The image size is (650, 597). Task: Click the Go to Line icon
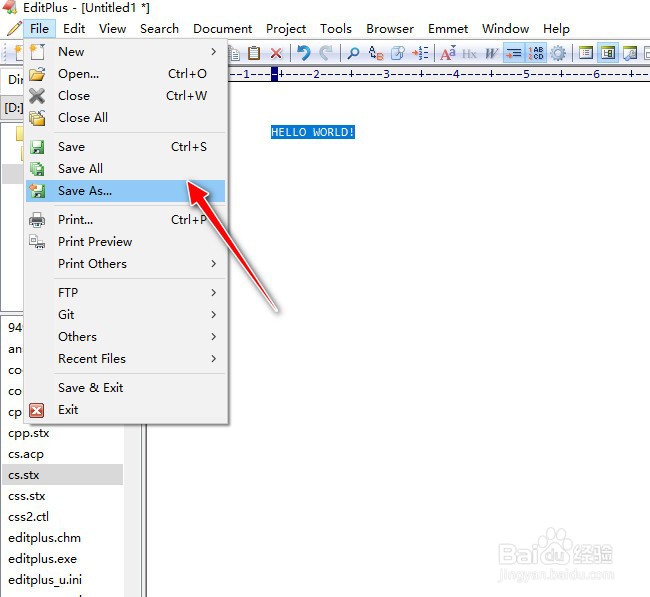pos(420,53)
